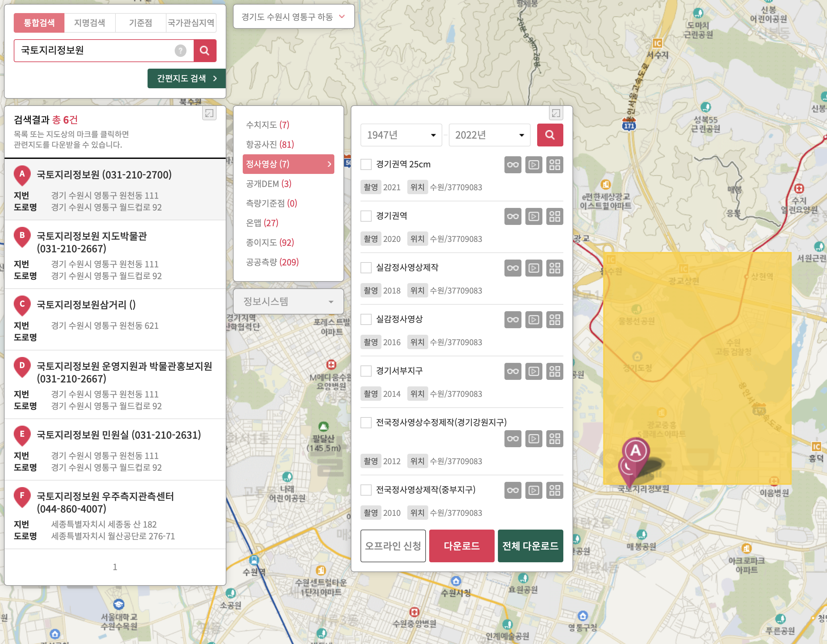The height and width of the screenshot is (644, 827).
Task: Open viewer icon for 실감정사영상 2016
Action: coord(534,320)
